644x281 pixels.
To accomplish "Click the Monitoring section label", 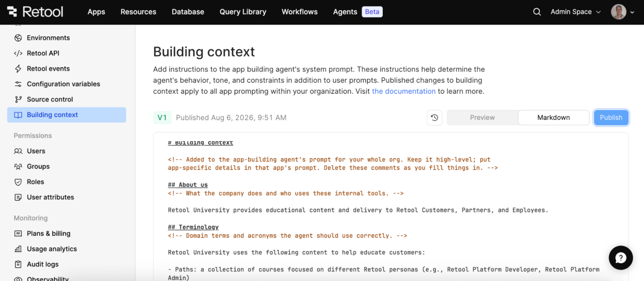I will (x=31, y=218).
